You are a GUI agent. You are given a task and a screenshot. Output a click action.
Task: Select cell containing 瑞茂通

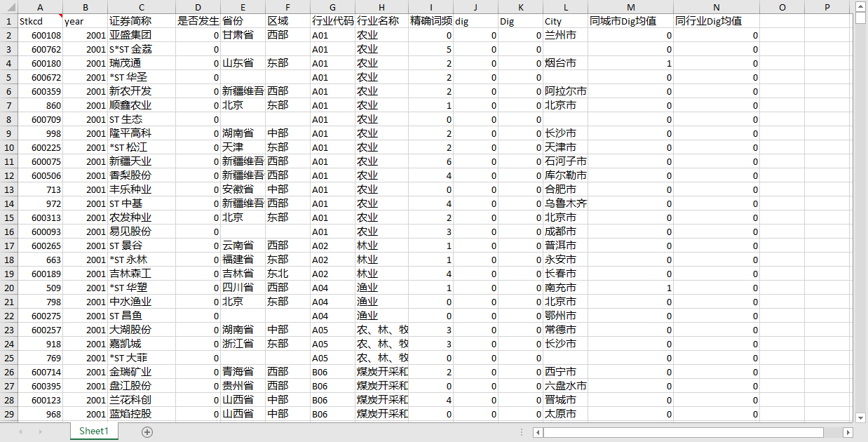(142, 63)
